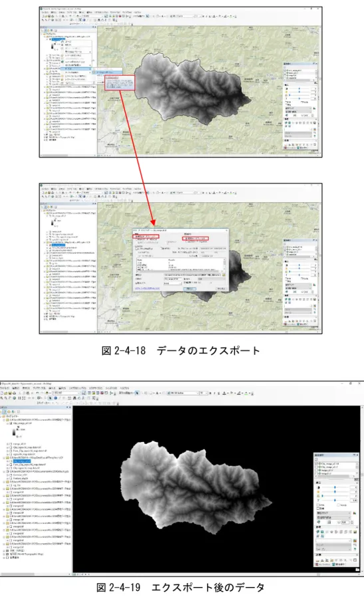
Task: Open Editor toolbar icon in bottom ArcMap window
Action: [84, 393]
